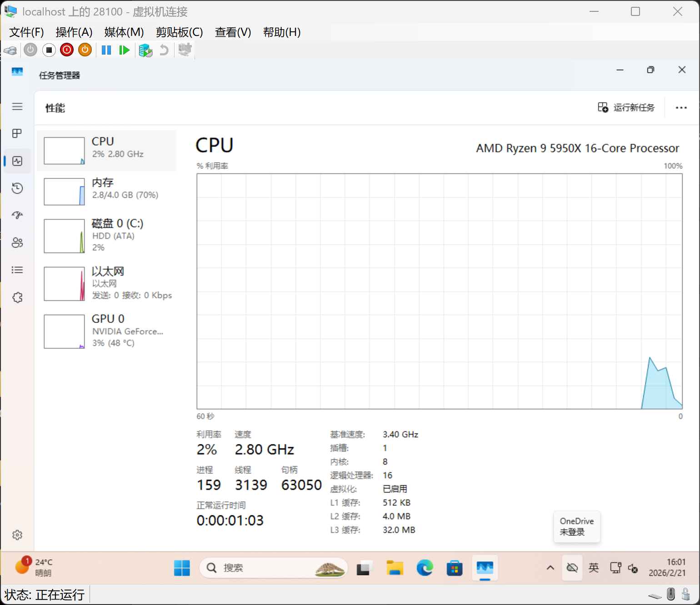Send Ctrl+Alt+Del to the virtual machine
Image resolution: width=700 pixels, height=605 pixels.
tap(10, 50)
